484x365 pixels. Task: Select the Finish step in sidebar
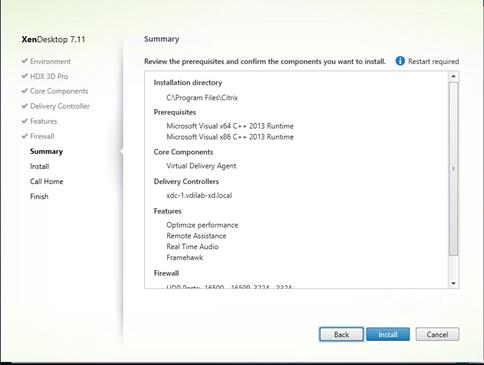(x=39, y=196)
